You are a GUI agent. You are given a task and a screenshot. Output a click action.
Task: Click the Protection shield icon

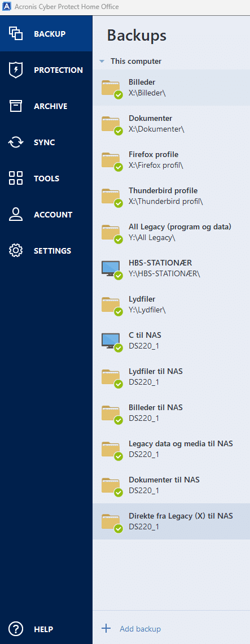(x=16, y=70)
